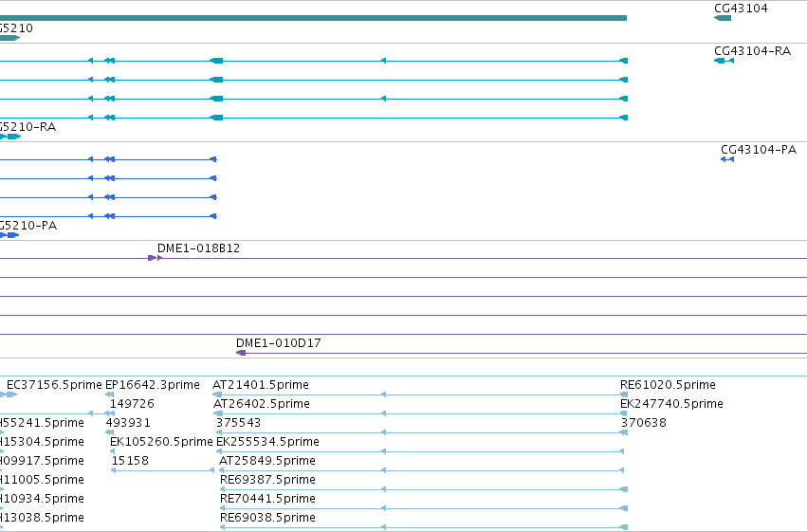This screenshot has width=807, height=532.
Task: Click the RE61020.5prime EST label
Action: (668, 385)
